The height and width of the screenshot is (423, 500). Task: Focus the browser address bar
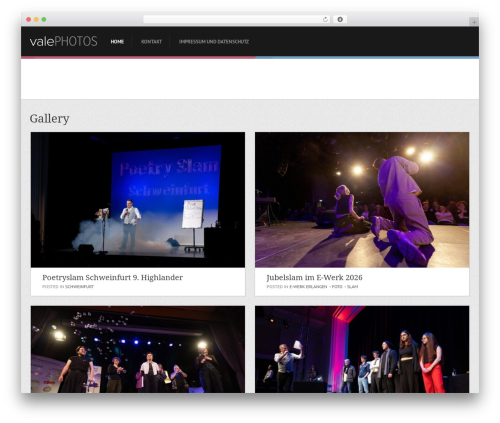[x=237, y=19]
